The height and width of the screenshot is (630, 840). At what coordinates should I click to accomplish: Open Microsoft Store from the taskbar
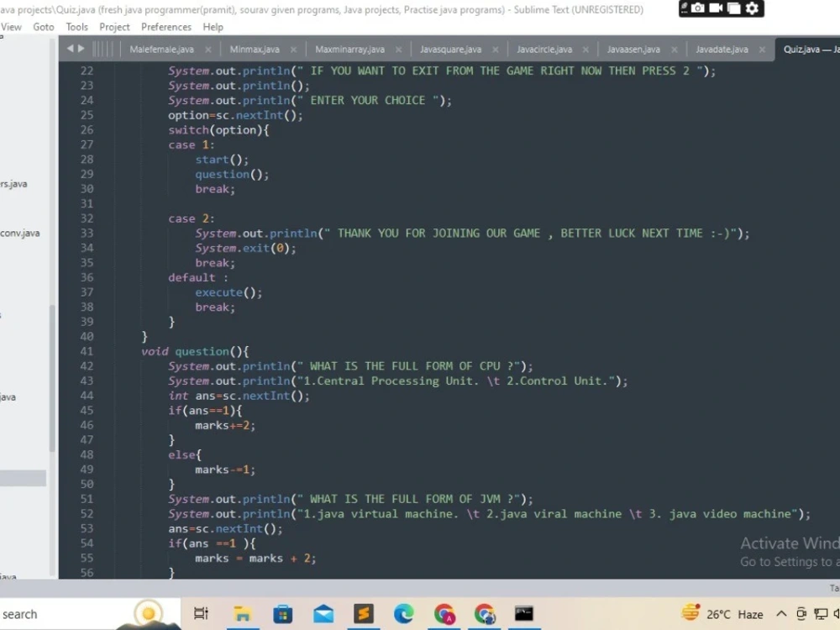[x=283, y=613]
